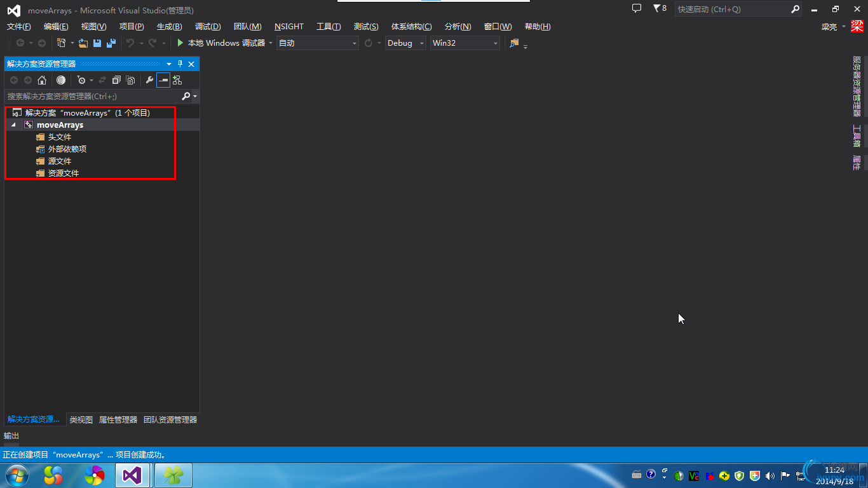This screenshot has width=868, height=488.
Task: Open Properties with the wrench icon
Action: pyautogui.click(x=149, y=80)
